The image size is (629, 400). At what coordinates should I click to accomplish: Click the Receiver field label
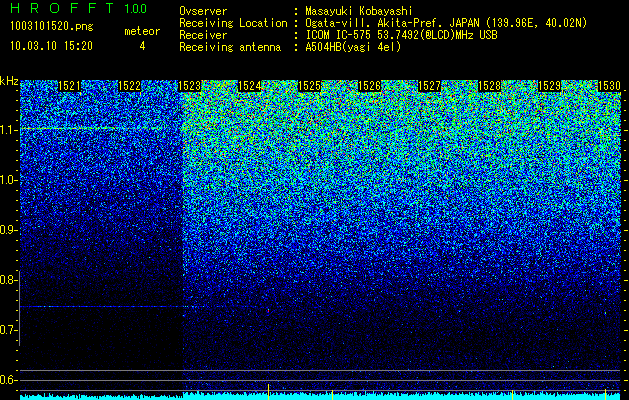coord(203,35)
